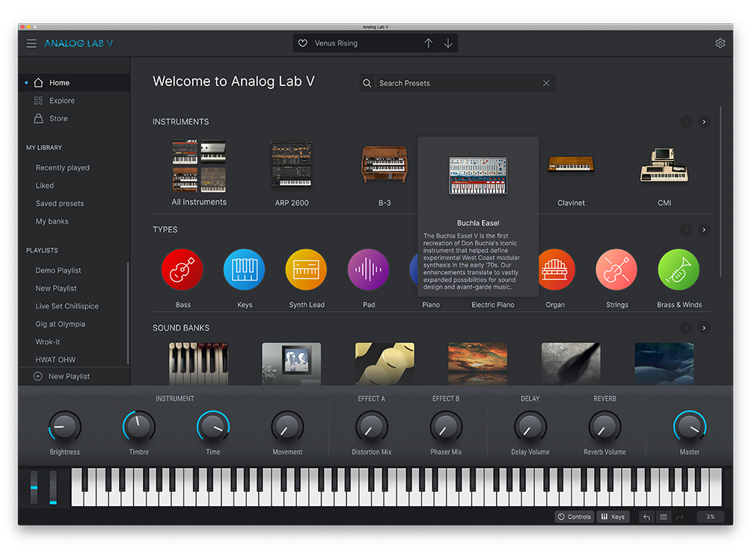Show previous Sound Banks with left chevron
Image resolution: width=751 pixels, height=560 pixels.
point(687,328)
